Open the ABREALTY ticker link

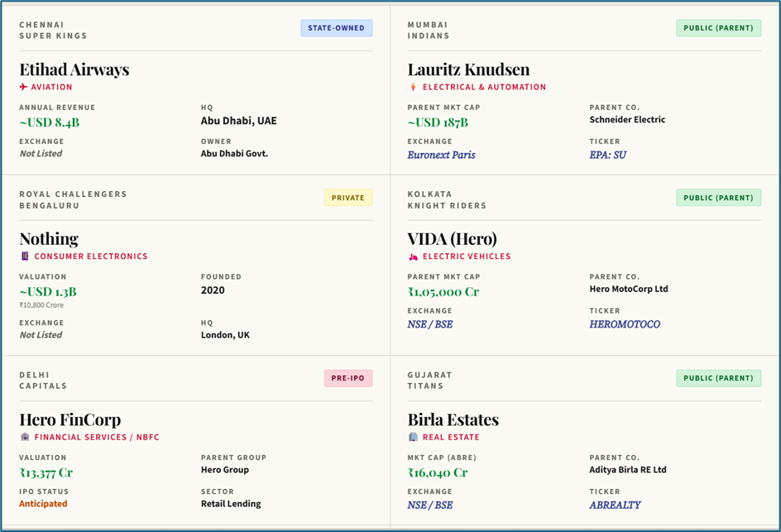(x=615, y=505)
